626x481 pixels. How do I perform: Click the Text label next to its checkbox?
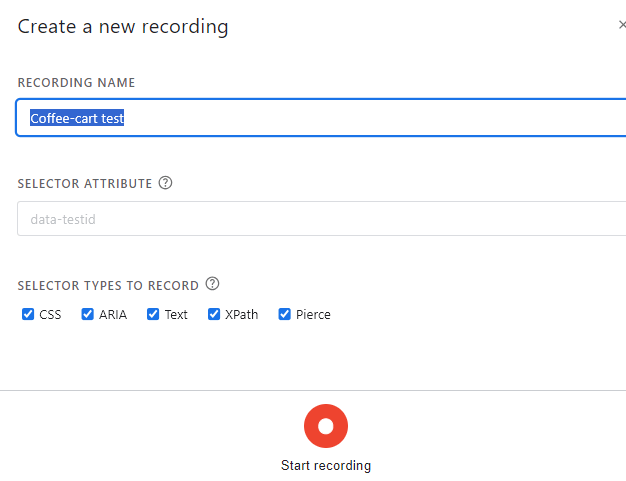176,315
